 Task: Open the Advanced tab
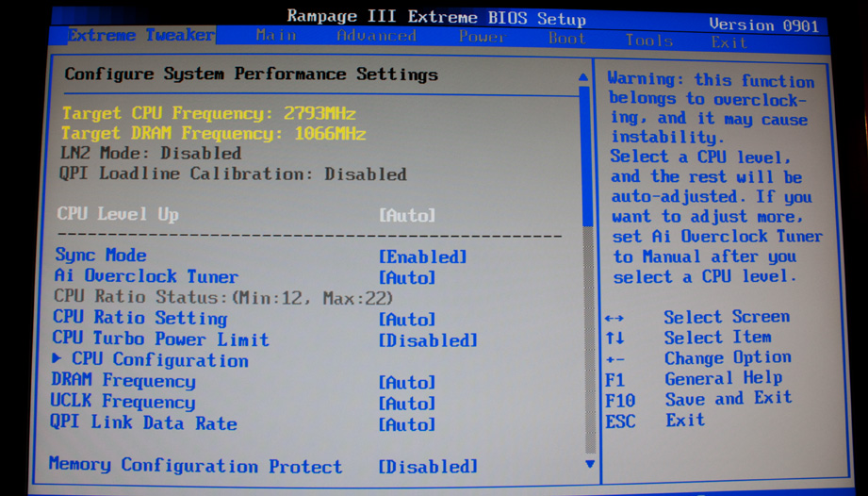point(376,36)
